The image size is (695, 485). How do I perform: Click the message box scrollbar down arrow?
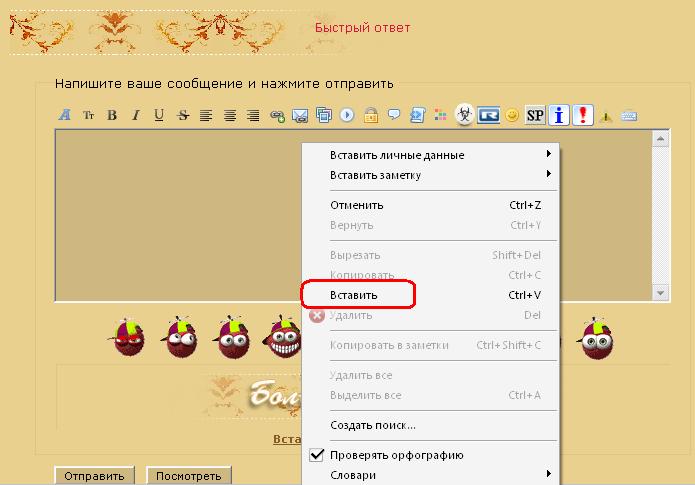tap(660, 293)
